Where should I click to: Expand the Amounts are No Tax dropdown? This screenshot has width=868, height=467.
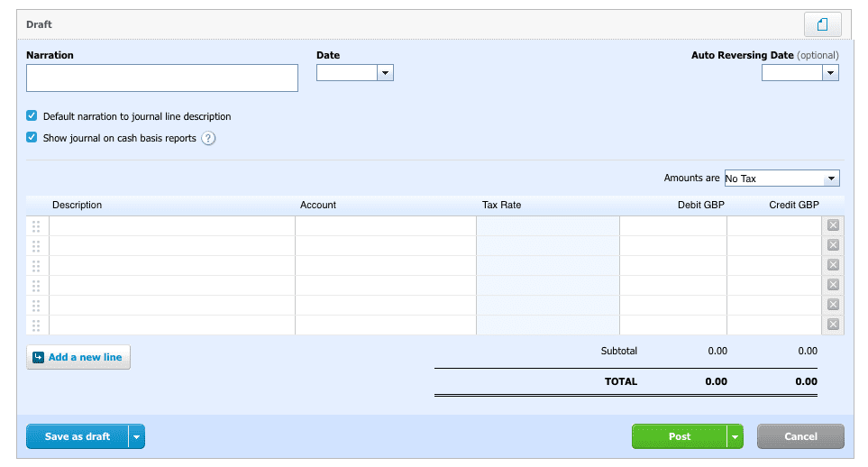tap(782, 179)
